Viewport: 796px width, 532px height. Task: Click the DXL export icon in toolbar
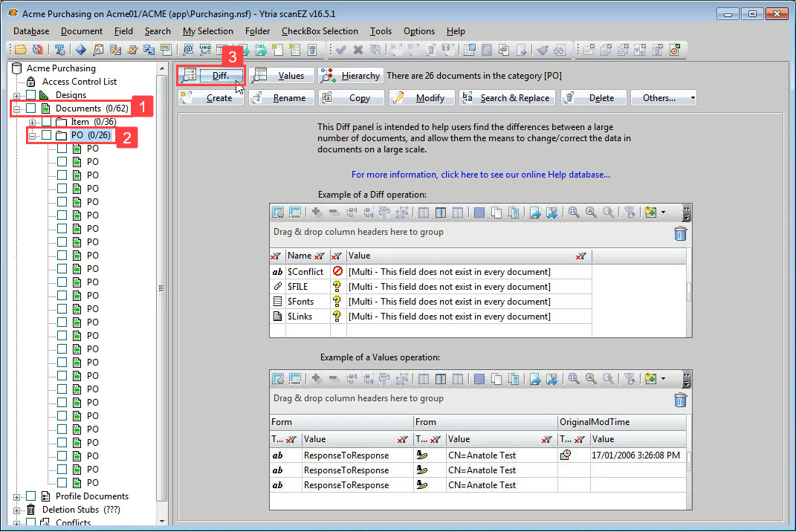click(260, 50)
